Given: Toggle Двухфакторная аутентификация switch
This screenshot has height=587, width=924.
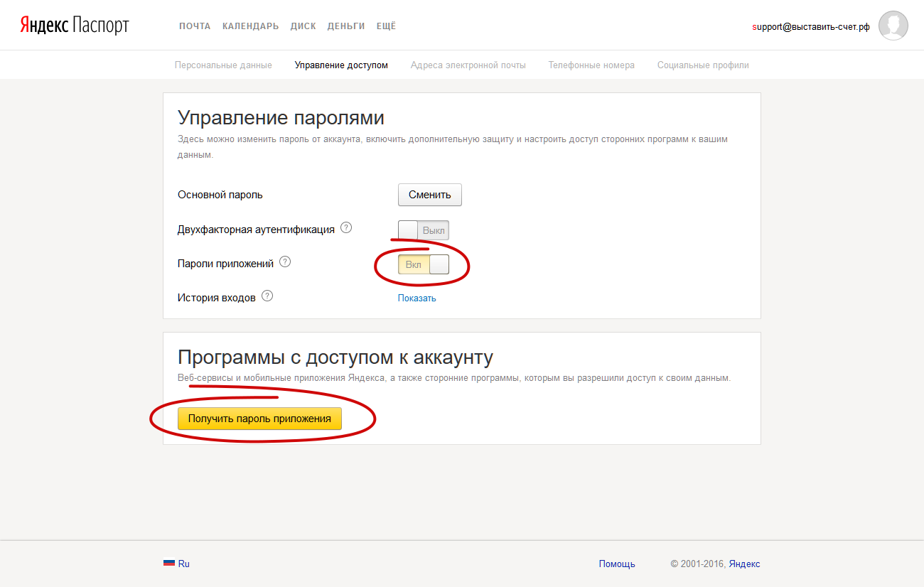Looking at the screenshot, I should (x=424, y=230).
